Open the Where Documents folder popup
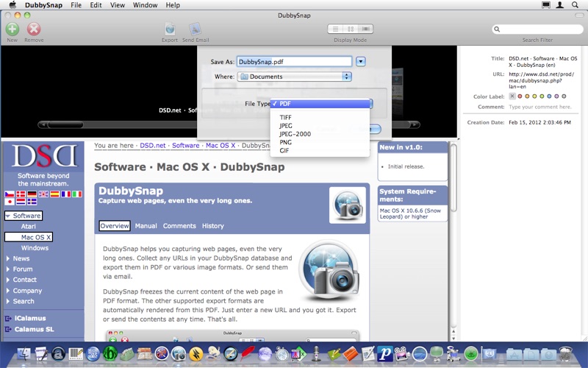Screen dimensions: 588x368 [295, 77]
